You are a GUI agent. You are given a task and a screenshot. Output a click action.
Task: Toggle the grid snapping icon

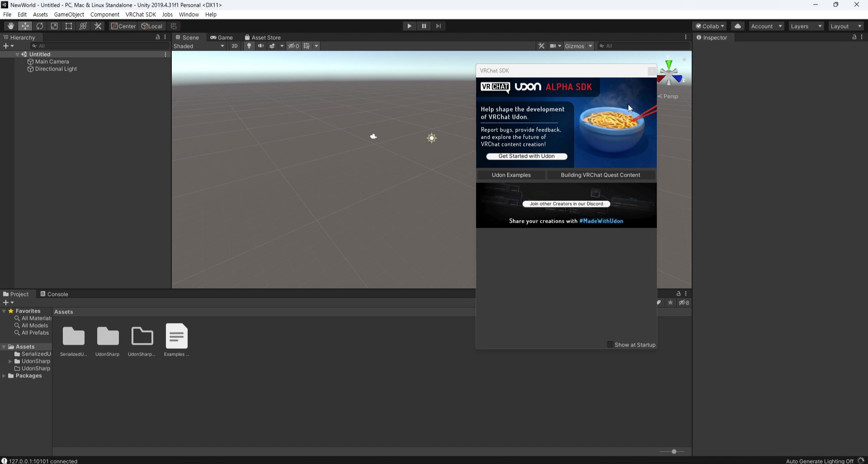click(x=174, y=26)
